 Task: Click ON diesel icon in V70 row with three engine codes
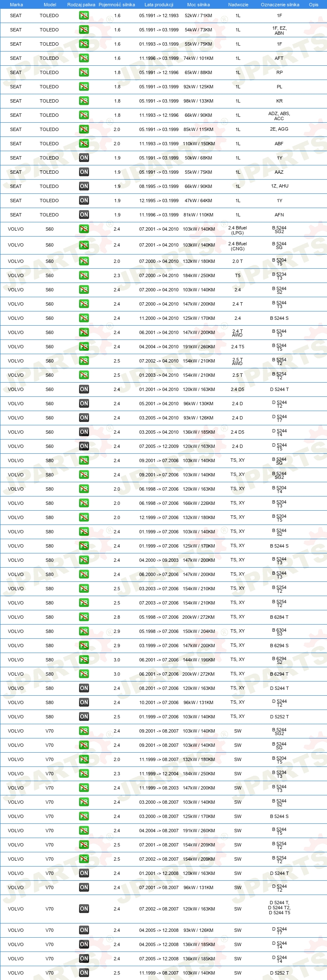84,909
